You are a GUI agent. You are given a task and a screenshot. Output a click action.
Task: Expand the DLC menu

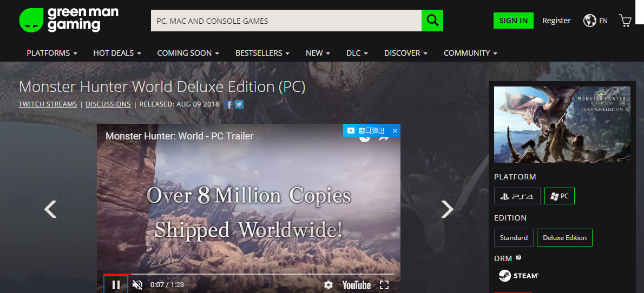click(x=357, y=53)
